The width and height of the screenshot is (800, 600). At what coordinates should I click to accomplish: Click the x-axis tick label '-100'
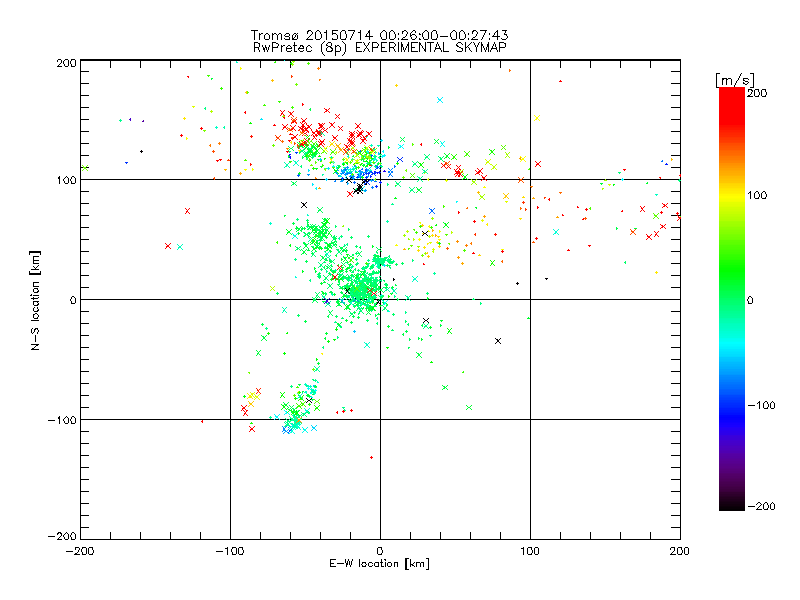(x=230, y=551)
